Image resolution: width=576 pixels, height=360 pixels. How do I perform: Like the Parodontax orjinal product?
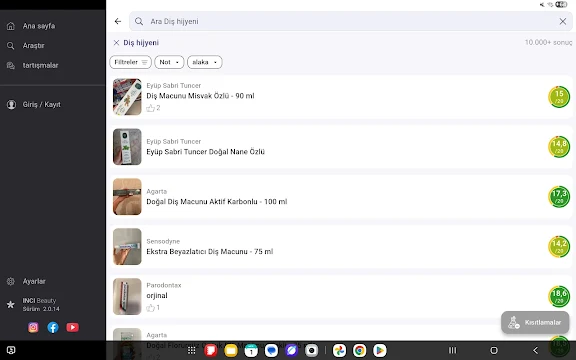151,308
